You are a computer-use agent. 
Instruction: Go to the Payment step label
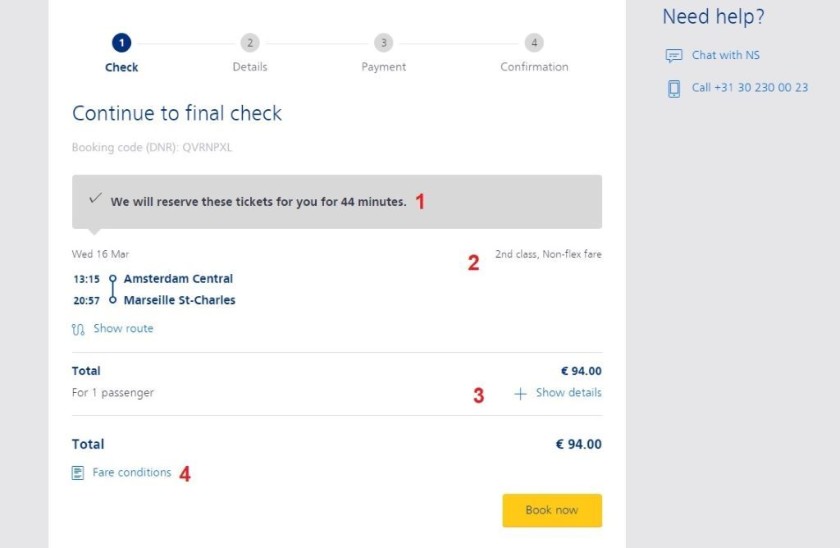click(x=383, y=67)
